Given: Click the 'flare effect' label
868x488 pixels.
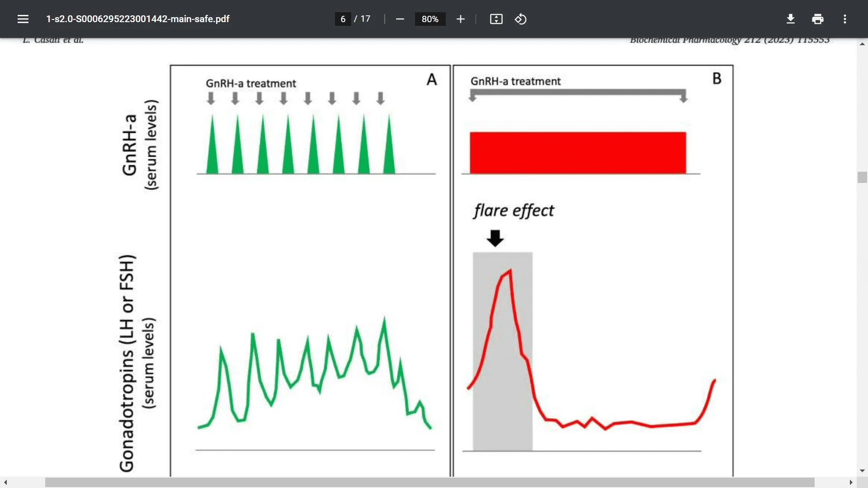Looking at the screenshot, I should (514, 211).
